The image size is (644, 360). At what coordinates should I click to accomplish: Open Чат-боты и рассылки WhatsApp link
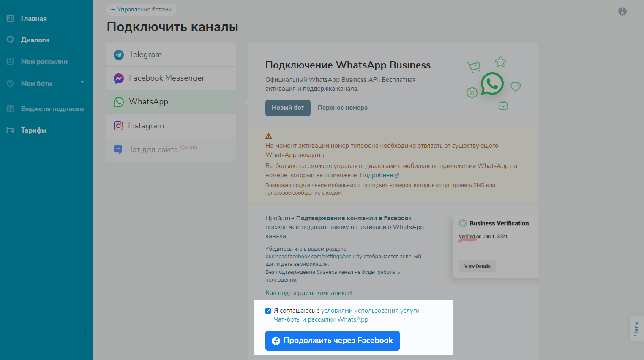tap(321, 319)
